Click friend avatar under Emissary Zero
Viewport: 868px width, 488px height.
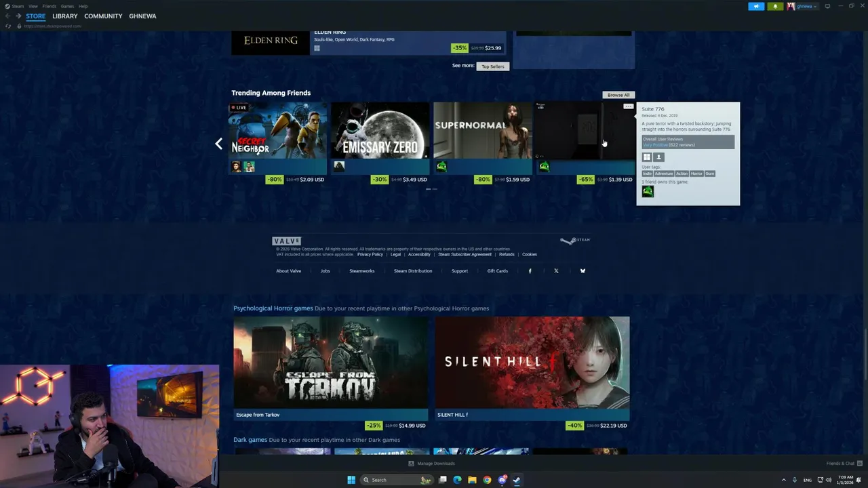(x=339, y=166)
